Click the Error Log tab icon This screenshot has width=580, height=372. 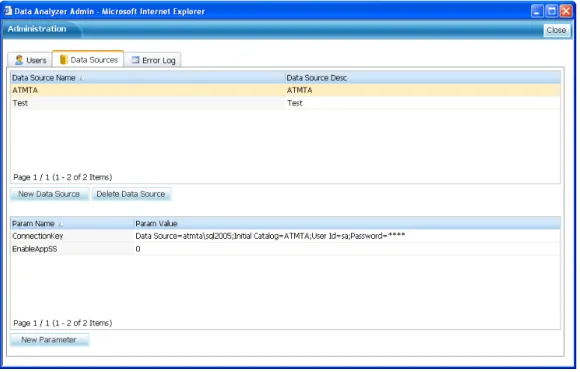coord(135,60)
